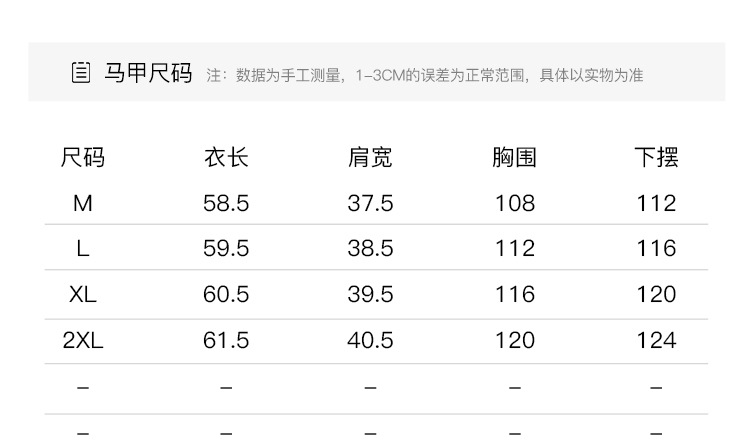
Task: Click the 59.5 length value for L
Action: [x=226, y=248]
